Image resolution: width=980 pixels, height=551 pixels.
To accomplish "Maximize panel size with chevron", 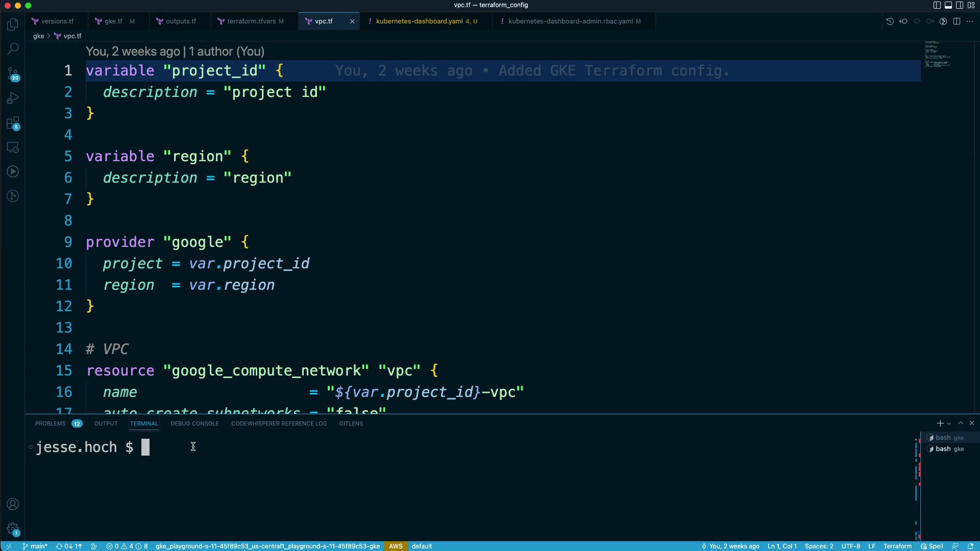I will (961, 423).
